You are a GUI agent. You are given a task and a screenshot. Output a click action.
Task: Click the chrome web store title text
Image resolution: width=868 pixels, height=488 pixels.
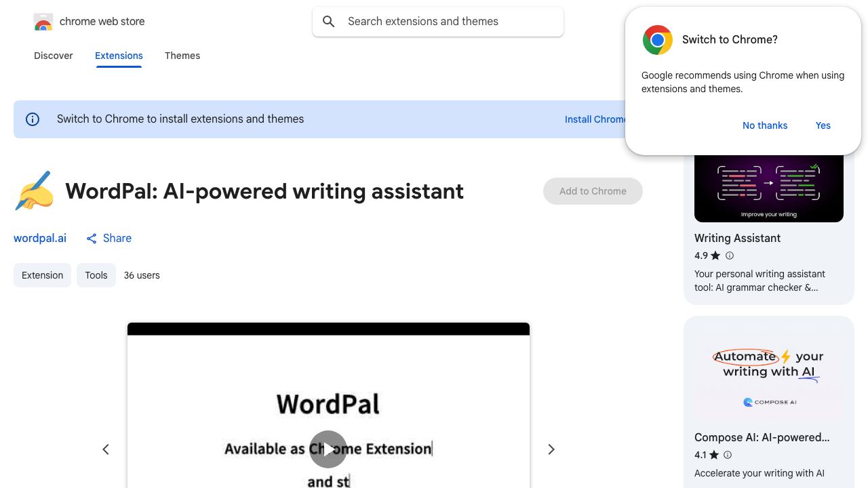pyautogui.click(x=102, y=22)
